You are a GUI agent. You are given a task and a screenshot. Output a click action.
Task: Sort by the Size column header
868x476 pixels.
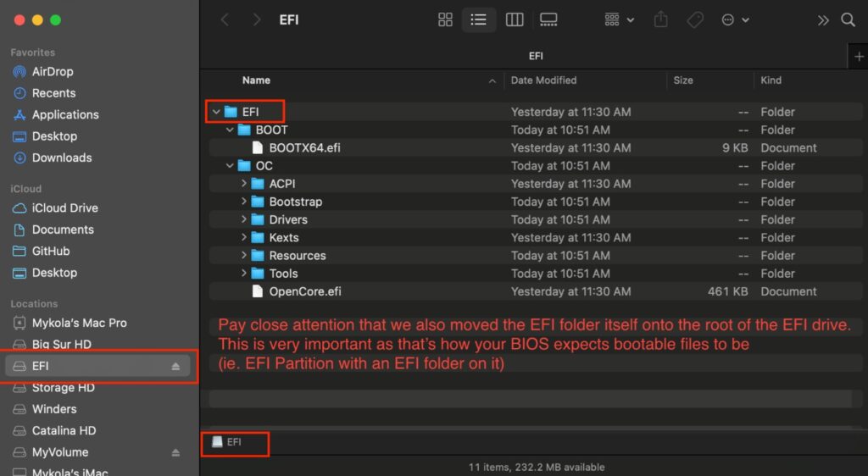pos(682,80)
